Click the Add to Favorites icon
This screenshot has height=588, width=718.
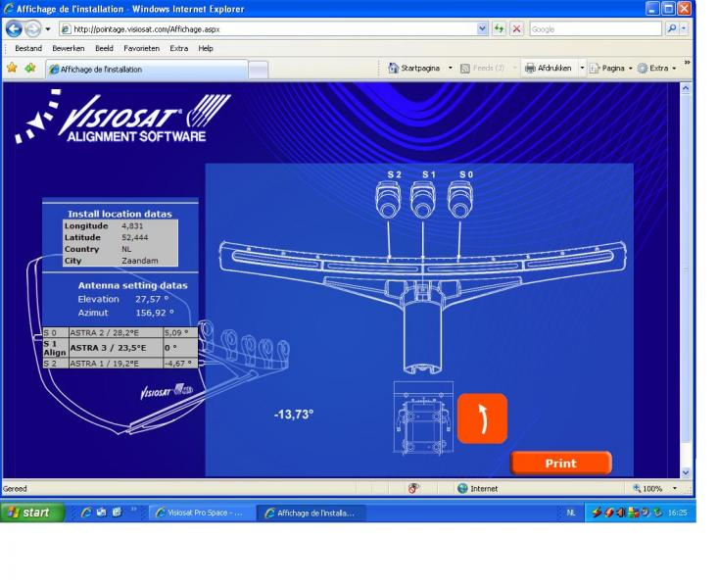30,69
